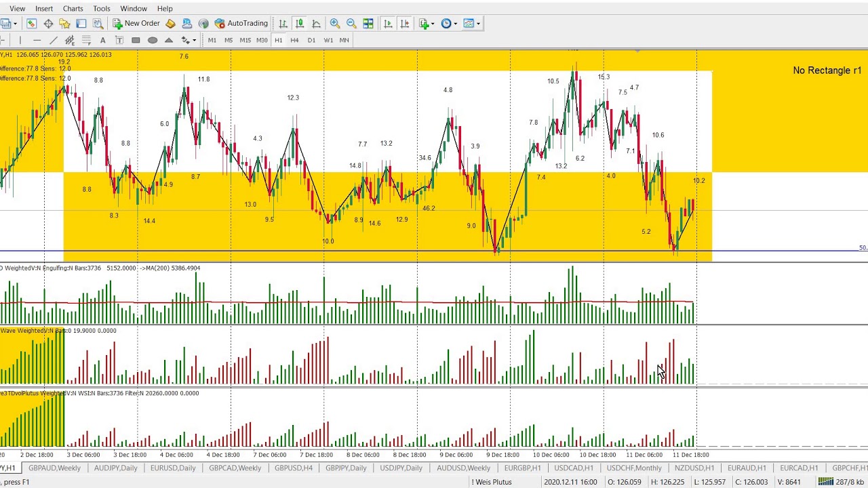Click the signals radar icon
This screenshot has width=868, height=488.
[x=203, y=23]
